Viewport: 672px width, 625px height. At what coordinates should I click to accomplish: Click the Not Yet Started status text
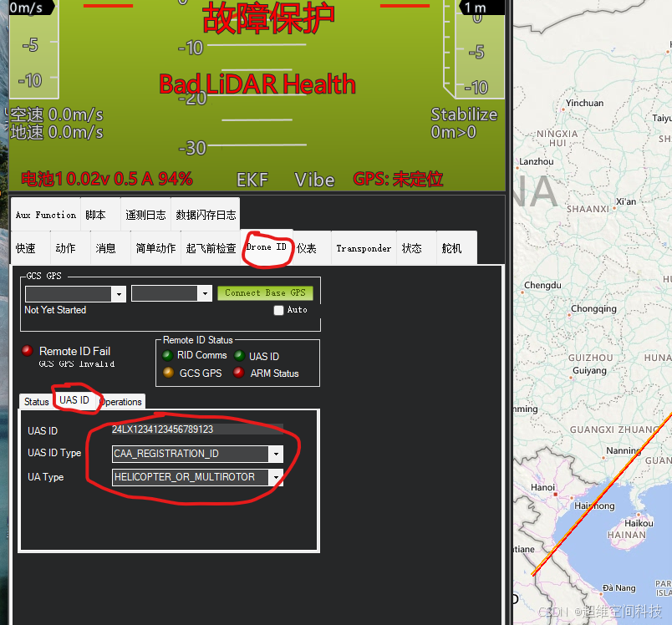point(55,310)
